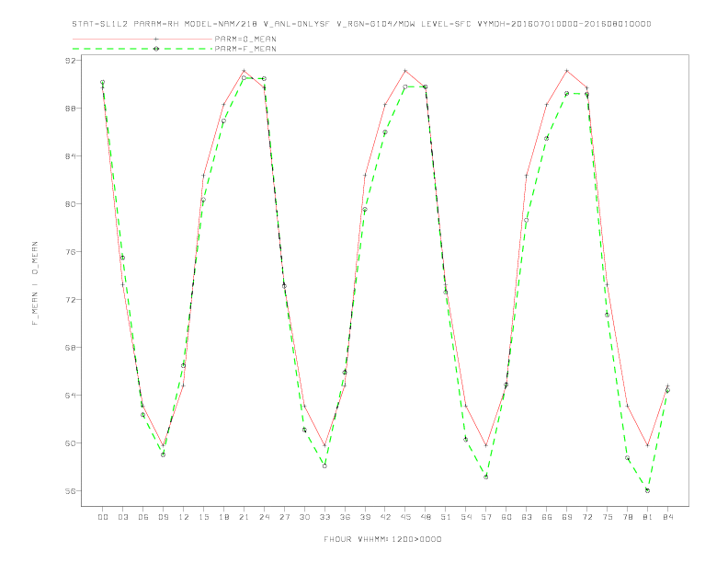Click x-axis forecast hour label 63
This screenshot has width=728, height=563.
tap(527, 517)
